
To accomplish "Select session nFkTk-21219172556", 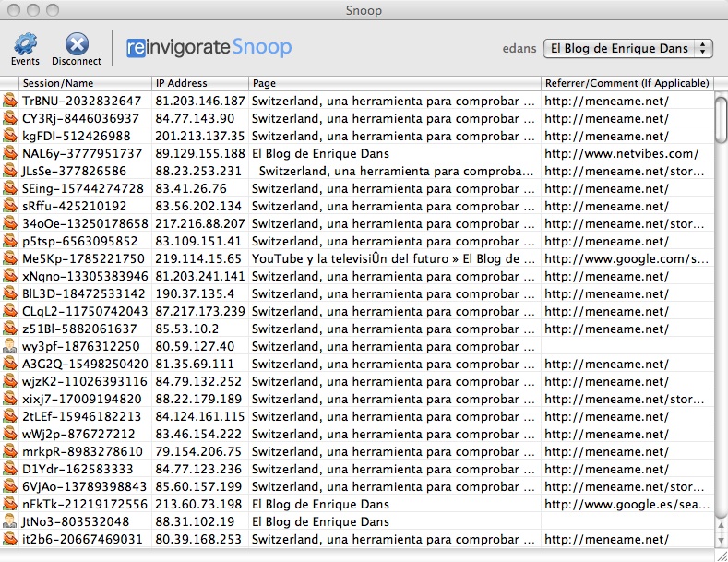I will pyautogui.click(x=84, y=504).
